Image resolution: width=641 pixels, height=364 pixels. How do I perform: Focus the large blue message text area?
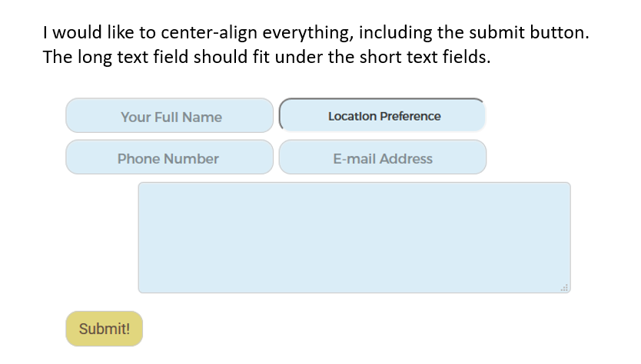point(354,237)
